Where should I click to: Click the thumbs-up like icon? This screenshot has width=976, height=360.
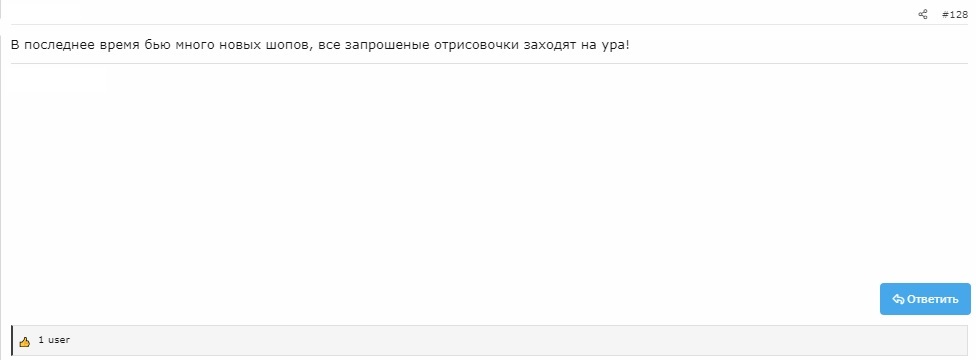coord(25,341)
